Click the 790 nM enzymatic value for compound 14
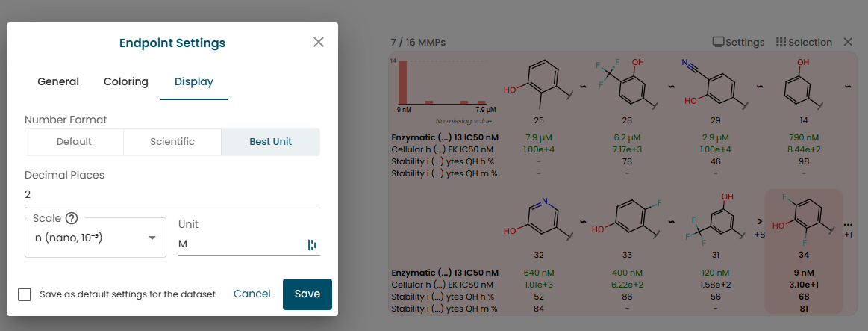 click(804, 137)
